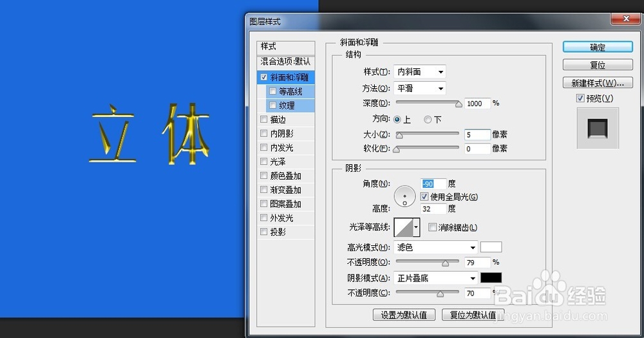This screenshot has width=644, height=338.
Task: Select the 投影 entry label
Action: [278, 232]
